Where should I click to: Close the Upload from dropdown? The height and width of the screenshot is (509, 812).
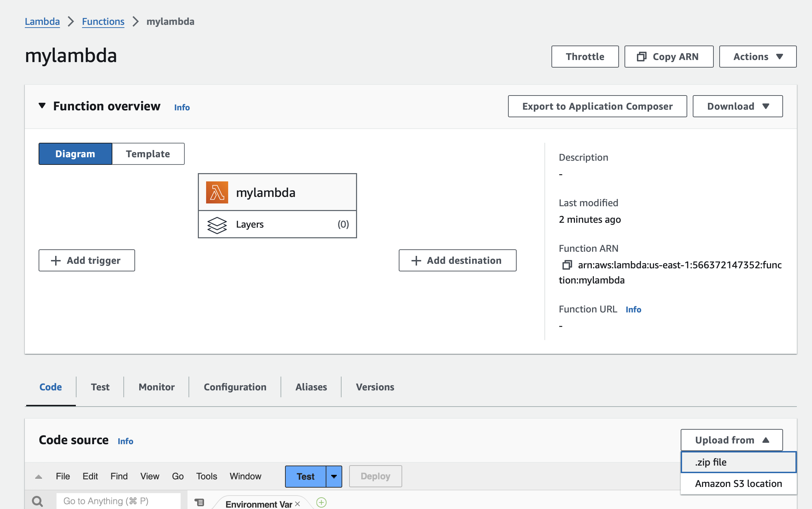click(732, 440)
